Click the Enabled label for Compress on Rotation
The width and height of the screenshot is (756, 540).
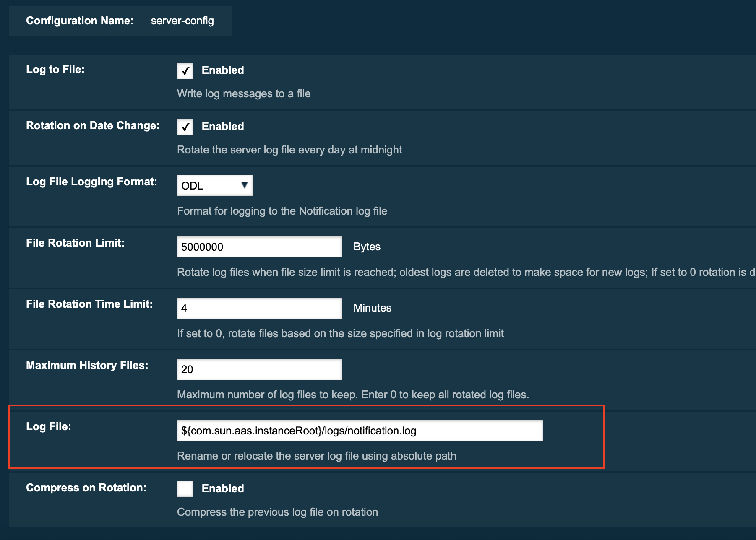[222, 488]
